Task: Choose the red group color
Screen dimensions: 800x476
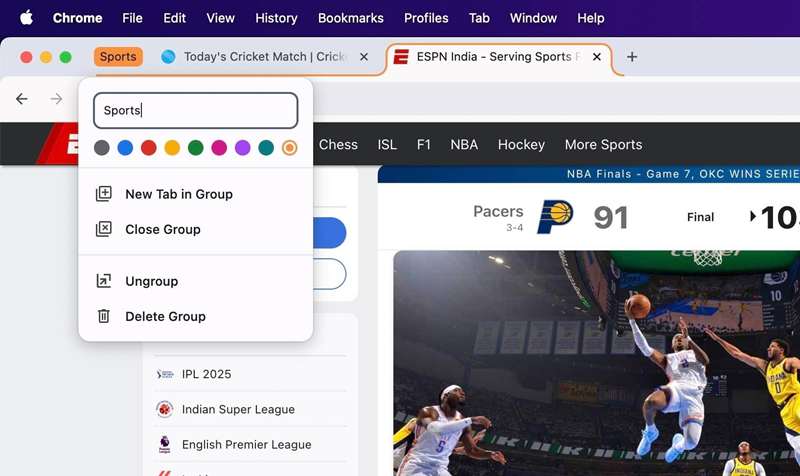Action: (148, 148)
